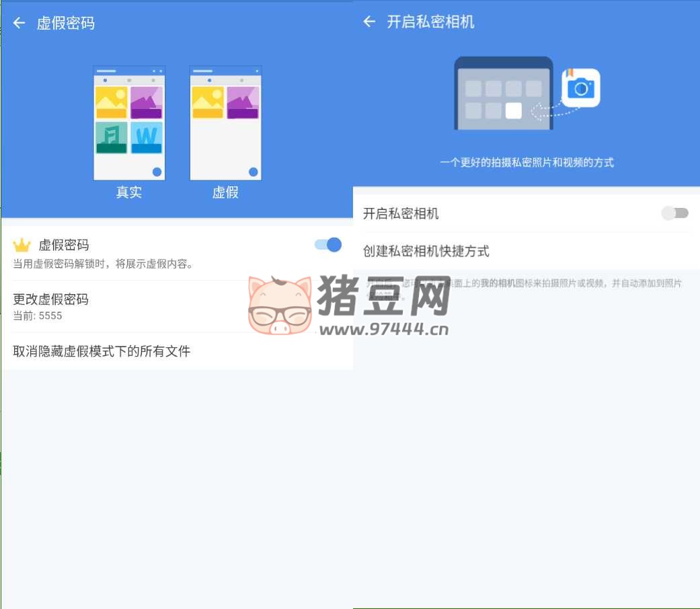Open the www.97444.cn link
This screenshot has width=700, height=609.
383,329
